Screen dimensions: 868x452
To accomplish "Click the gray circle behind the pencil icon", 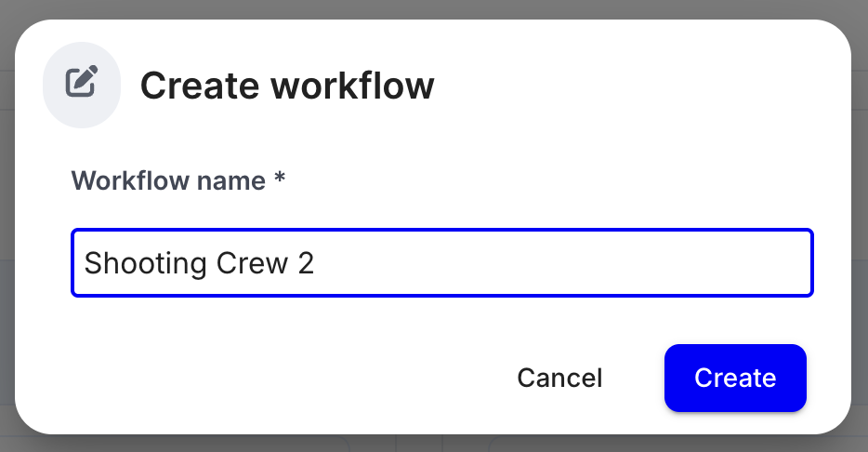I will coord(82,85).
